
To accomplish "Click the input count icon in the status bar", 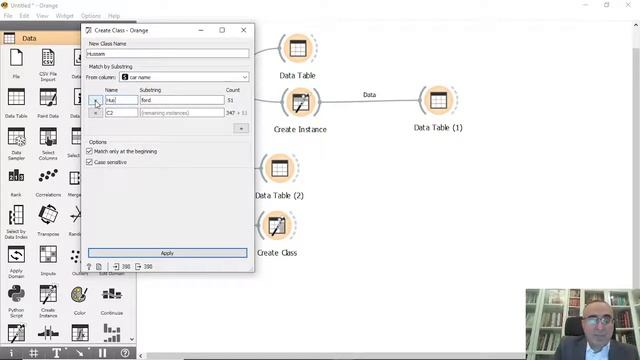I will coord(116,267).
